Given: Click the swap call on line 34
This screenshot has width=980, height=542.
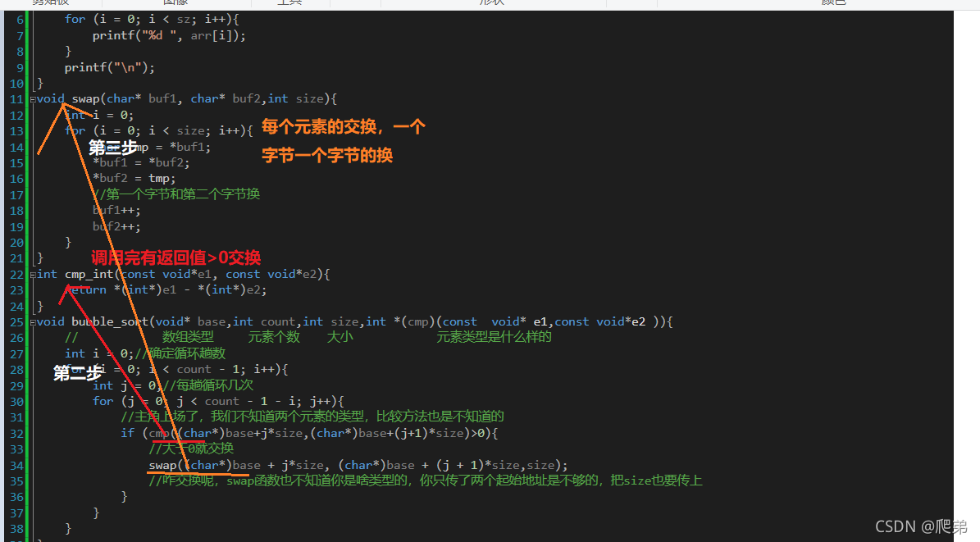Looking at the screenshot, I should [162, 465].
